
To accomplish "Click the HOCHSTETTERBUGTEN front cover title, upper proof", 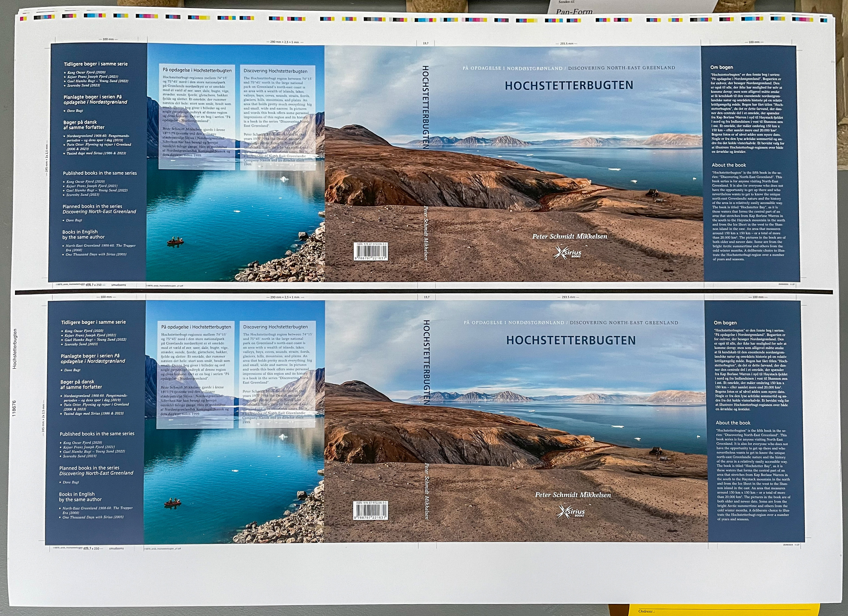I will (x=569, y=86).
